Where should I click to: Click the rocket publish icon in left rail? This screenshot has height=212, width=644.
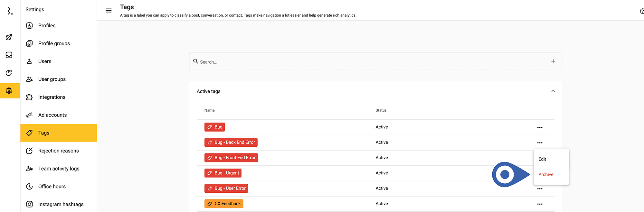pos(9,37)
